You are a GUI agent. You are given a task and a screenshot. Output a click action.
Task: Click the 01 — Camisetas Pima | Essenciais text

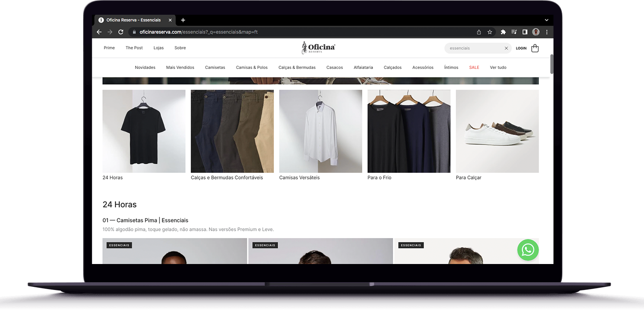145,221
